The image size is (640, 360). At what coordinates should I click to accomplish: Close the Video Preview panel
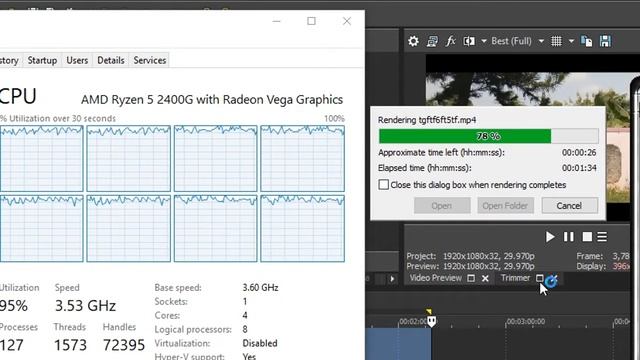[x=485, y=278]
